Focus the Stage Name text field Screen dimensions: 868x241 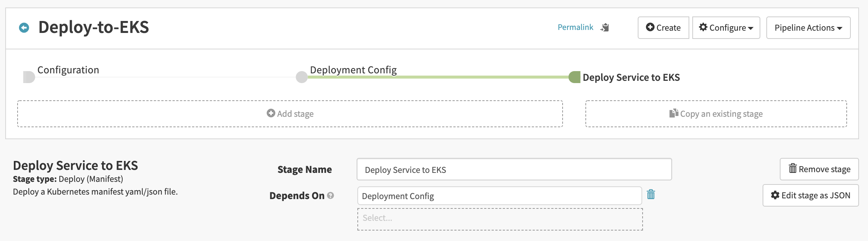click(x=514, y=170)
